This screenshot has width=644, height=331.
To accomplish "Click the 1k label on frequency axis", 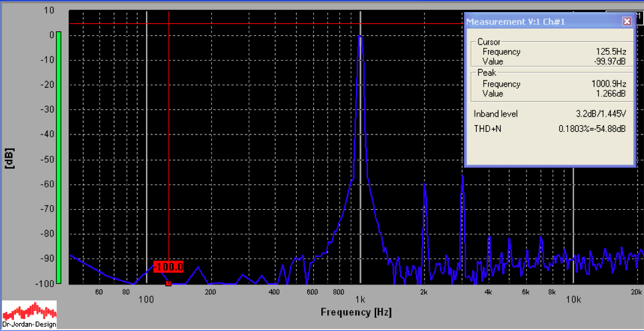I will [x=360, y=299].
